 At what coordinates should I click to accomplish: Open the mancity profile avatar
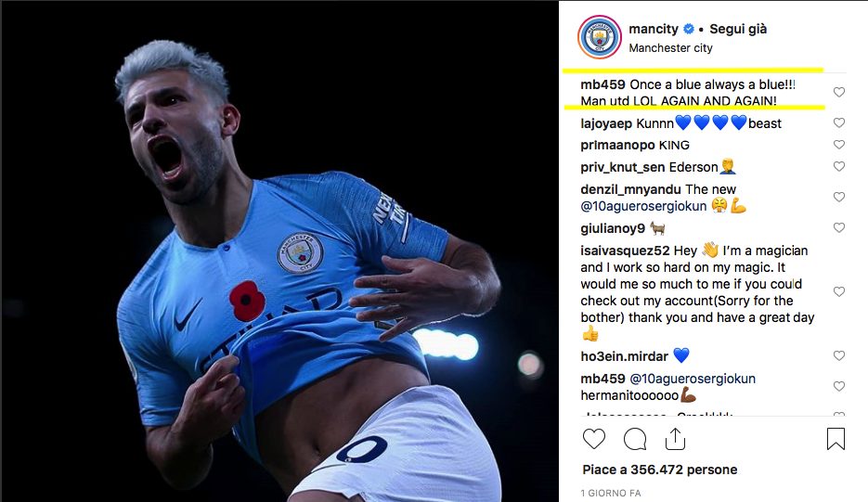point(600,38)
